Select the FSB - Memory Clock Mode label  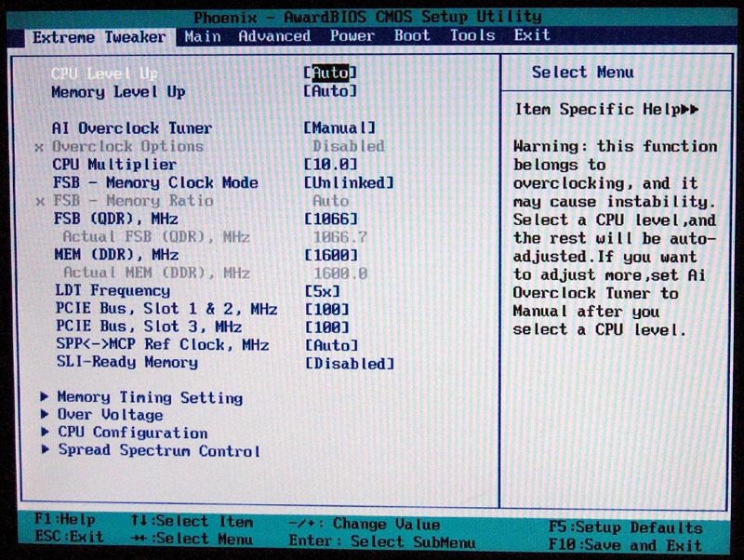point(155,182)
